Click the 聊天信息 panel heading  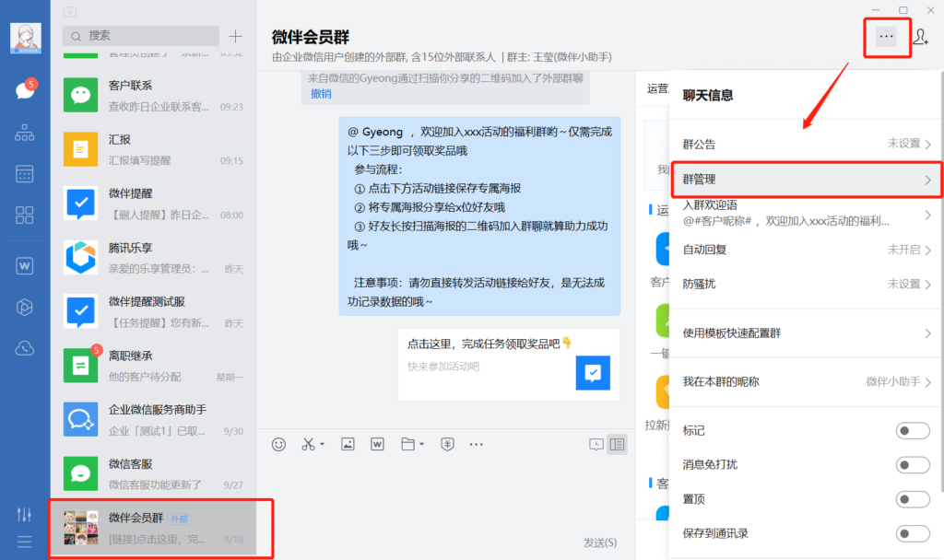(x=708, y=95)
